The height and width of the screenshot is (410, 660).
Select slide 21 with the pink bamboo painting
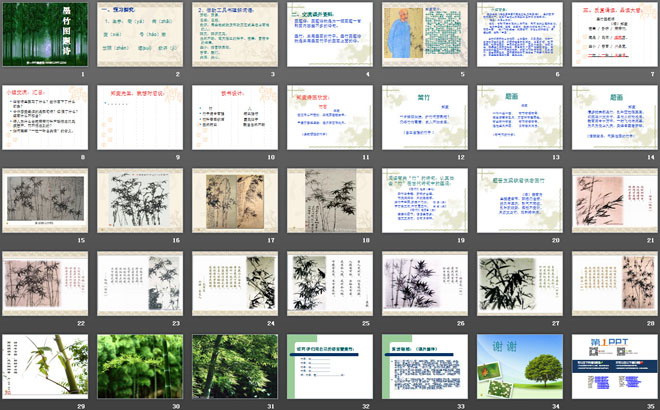point(615,200)
